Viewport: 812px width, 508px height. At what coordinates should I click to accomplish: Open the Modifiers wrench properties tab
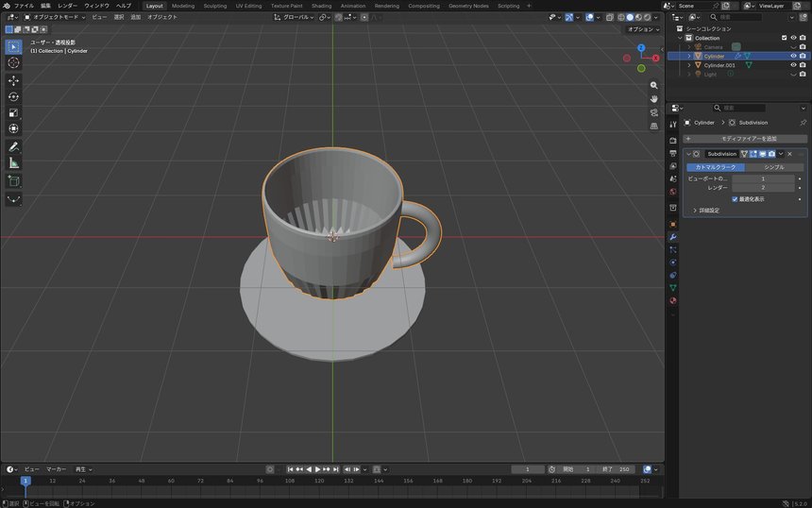[672, 237]
